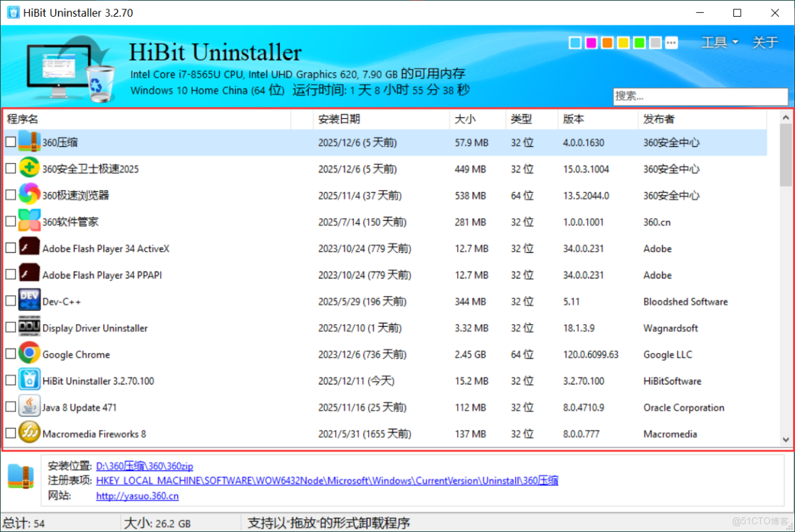This screenshot has height=532, width=795.
Task: Click the 搜索 search input field
Action: point(700,96)
